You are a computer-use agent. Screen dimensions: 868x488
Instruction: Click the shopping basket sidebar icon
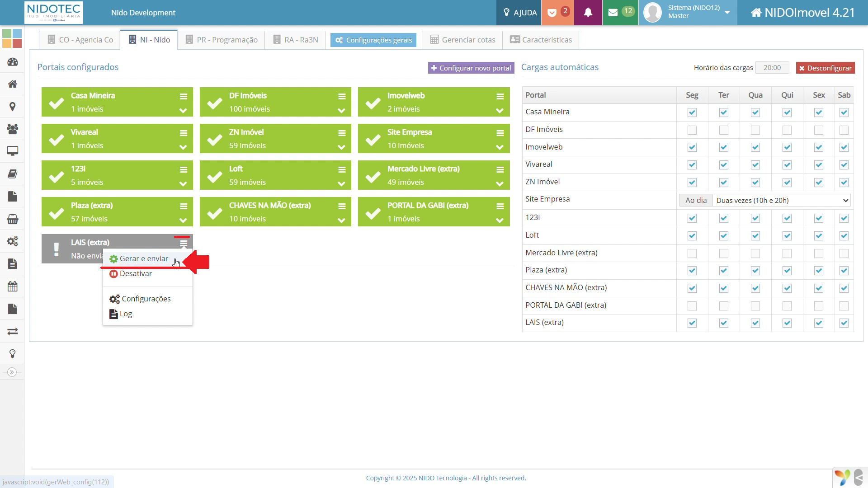point(12,219)
